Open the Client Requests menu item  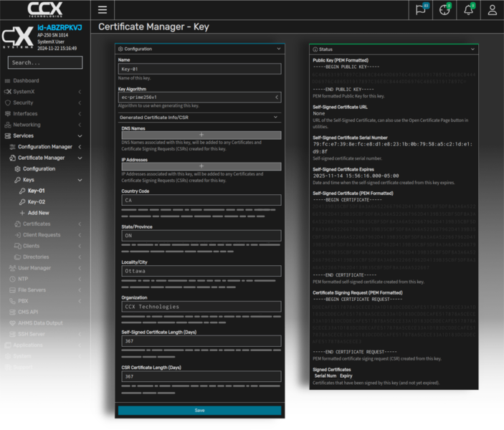(x=42, y=235)
